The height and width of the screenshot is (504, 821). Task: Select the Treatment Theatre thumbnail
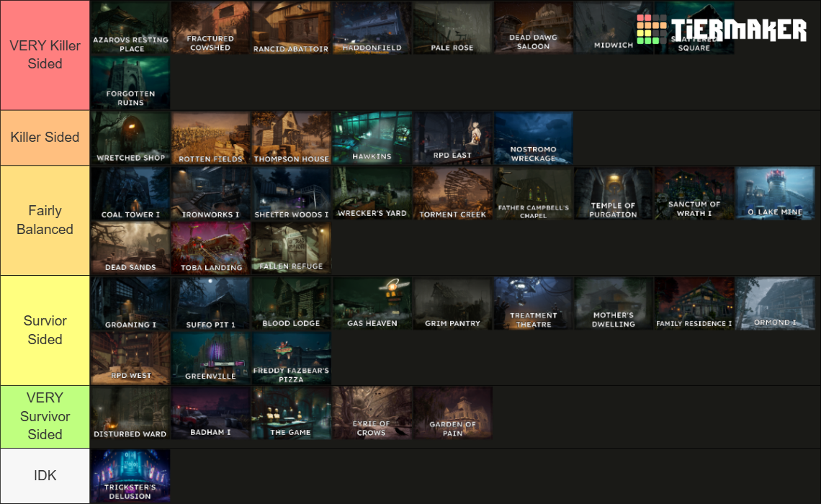point(533,303)
